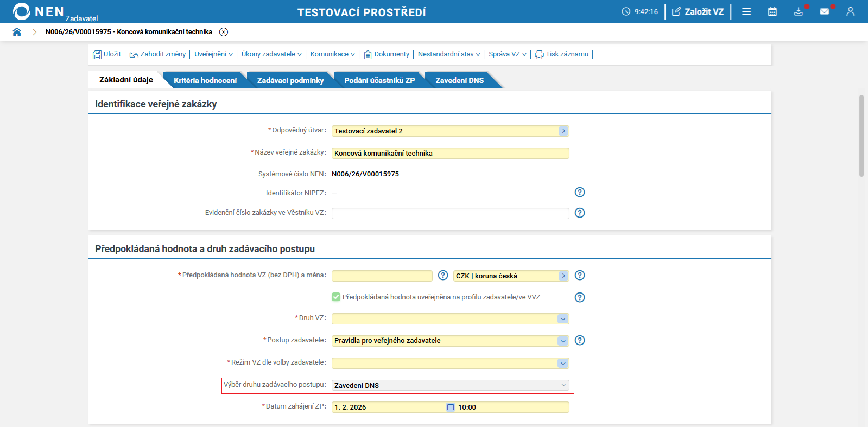Viewport: 868px width, 427px height.
Task: Click the page vertical scrollbar
Action: click(x=861, y=136)
